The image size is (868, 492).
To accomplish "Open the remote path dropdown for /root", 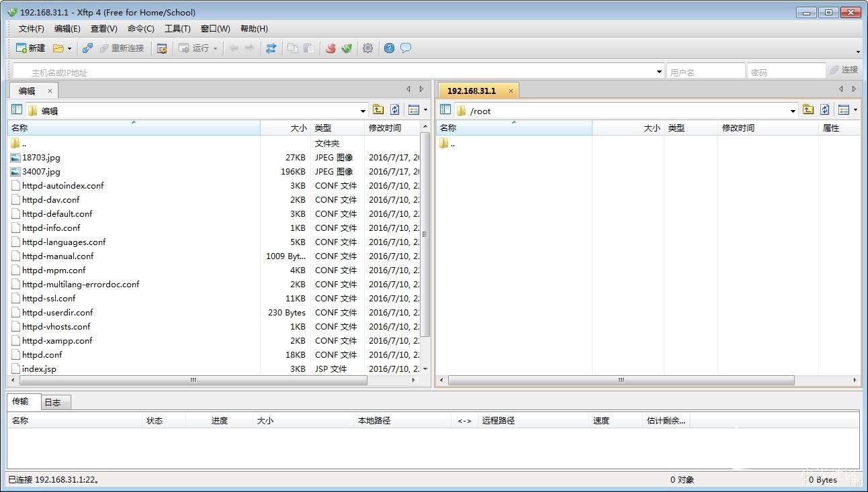I will click(x=793, y=110).
